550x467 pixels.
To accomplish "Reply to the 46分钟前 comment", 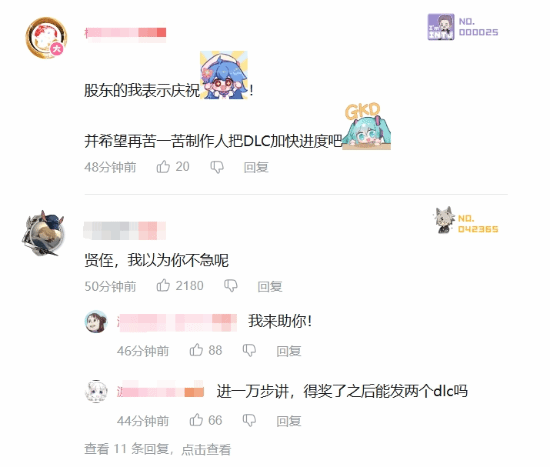I will tap(289, 351).
